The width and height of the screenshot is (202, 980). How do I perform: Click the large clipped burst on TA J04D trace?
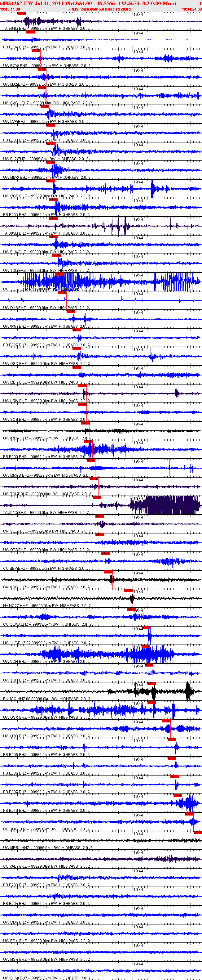[165, 505]
